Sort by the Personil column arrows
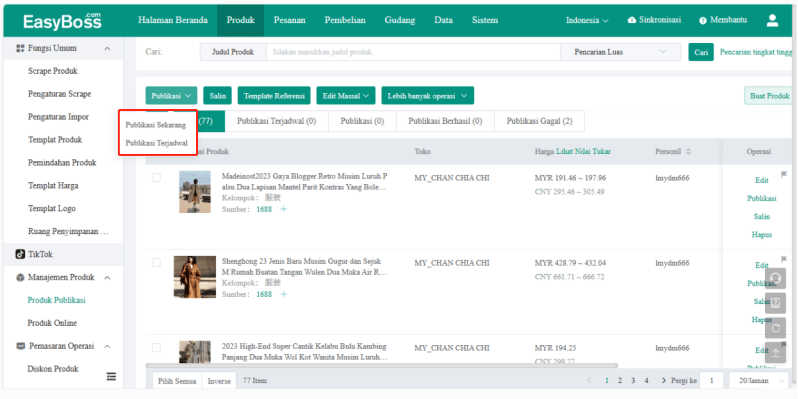798x399 pixels. [688, 152]
